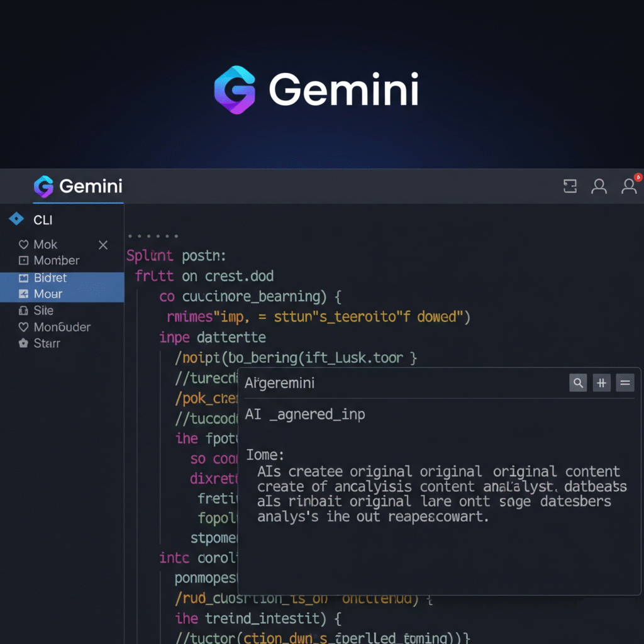644x644 pixels.
Task: Click the icon beside Bidret
Action: tap(23, 278)
